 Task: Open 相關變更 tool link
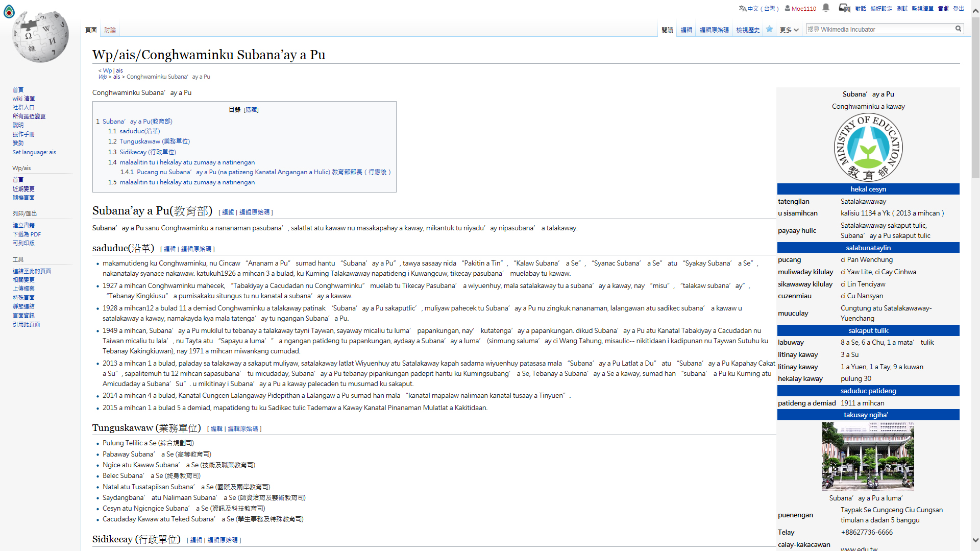tap(23, 280)
